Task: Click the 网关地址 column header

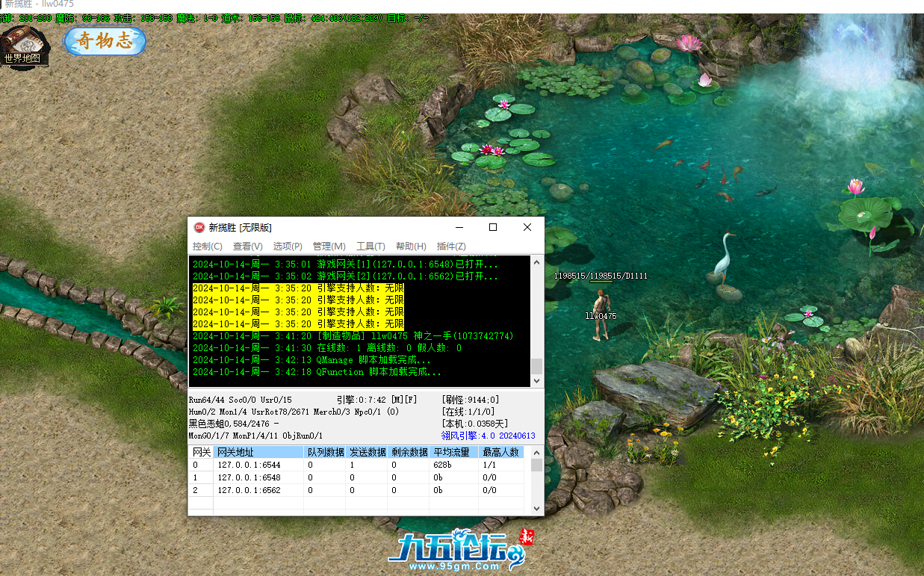Action: (258, 452)
